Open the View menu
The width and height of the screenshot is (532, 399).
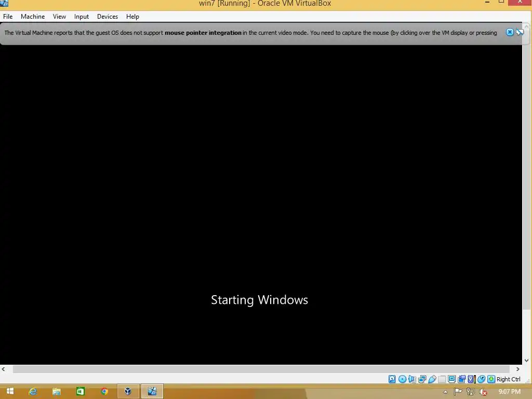pyautogui.click(x=59, y=16)
